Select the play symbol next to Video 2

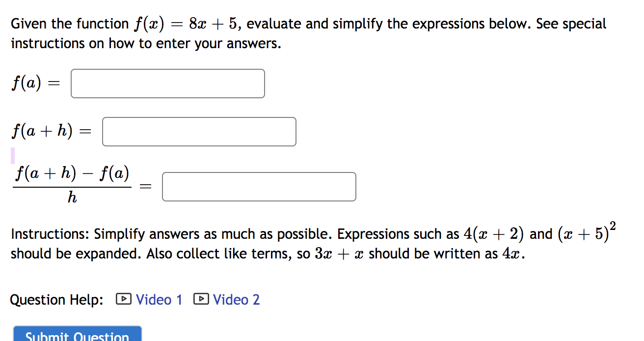201,299
